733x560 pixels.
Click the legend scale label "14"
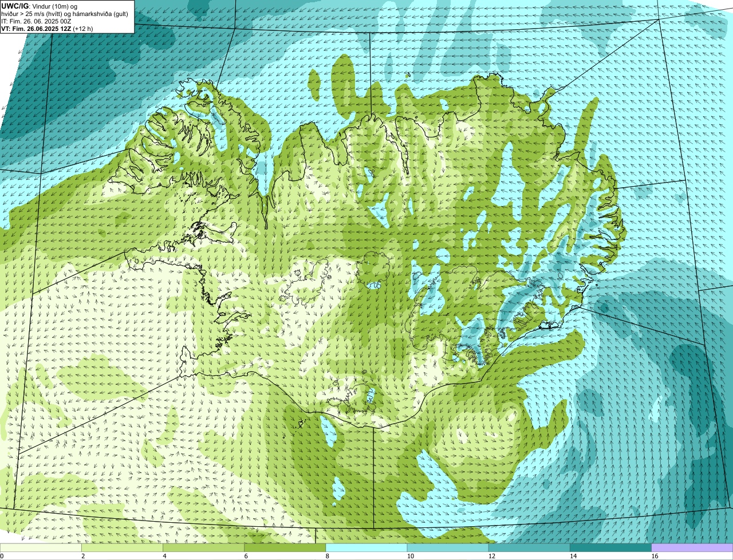(x=573, y=556)
